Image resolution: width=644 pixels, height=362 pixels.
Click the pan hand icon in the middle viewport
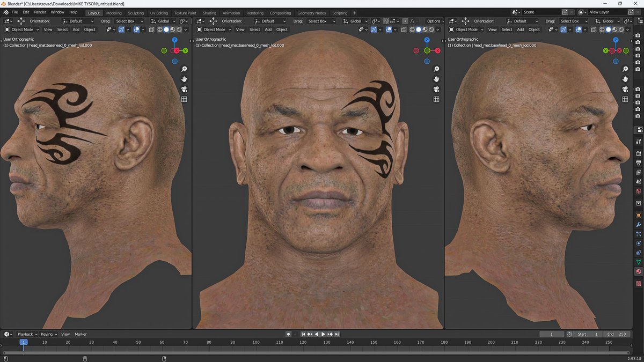click(x=436, y=79)
